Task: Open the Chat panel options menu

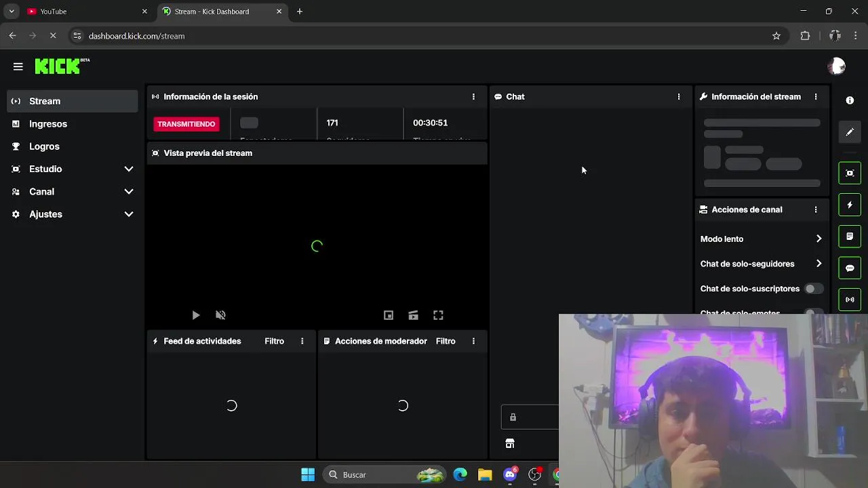Action: pyautogui.click(x=679, y=97)
